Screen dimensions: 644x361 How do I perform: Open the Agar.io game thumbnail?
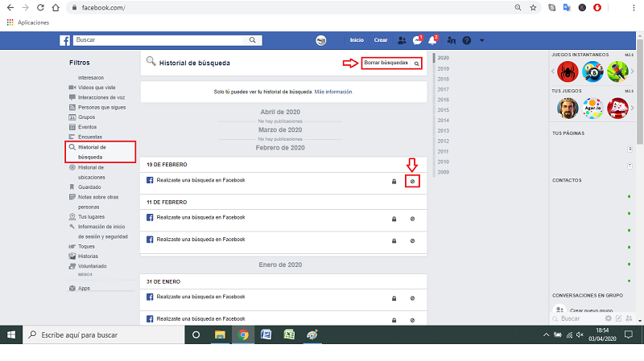592,109
